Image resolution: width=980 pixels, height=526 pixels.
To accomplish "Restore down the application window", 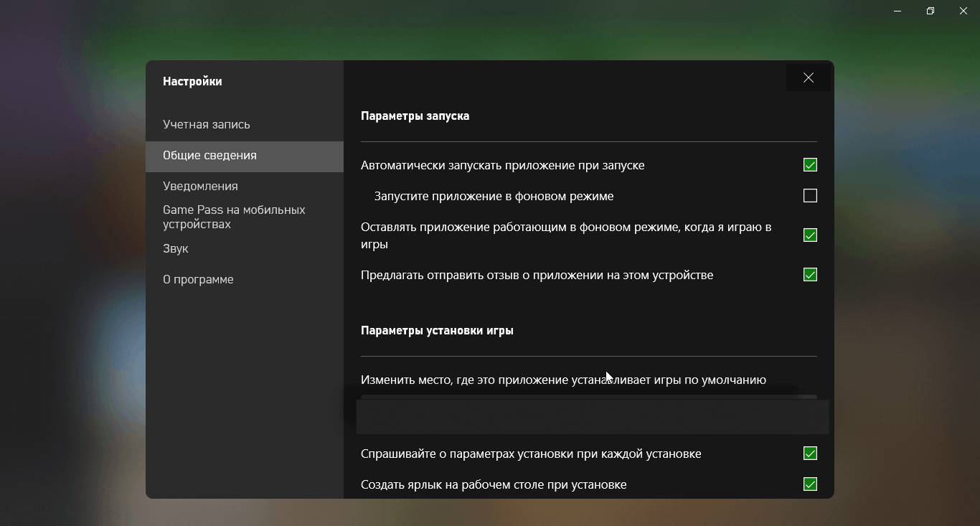I will [930, 11].
